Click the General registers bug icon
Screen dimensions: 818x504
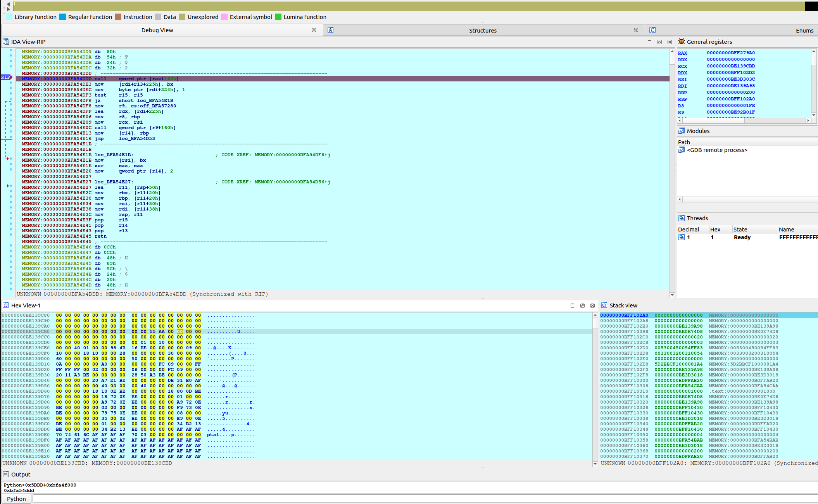pyautogui.click(x=682, y=41)
